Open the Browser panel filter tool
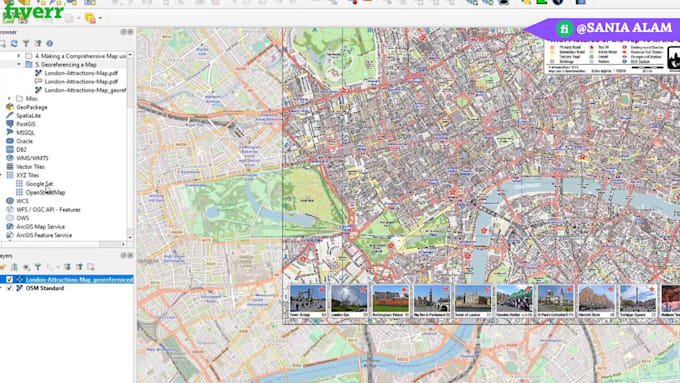This screenshot has width=680, height=383. click(x=26, y=44)
